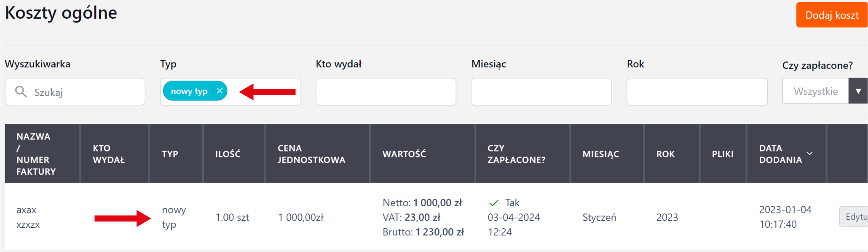Sort by the Typ column header
Viewport: 868px width, 252px height.
point(170,154)
